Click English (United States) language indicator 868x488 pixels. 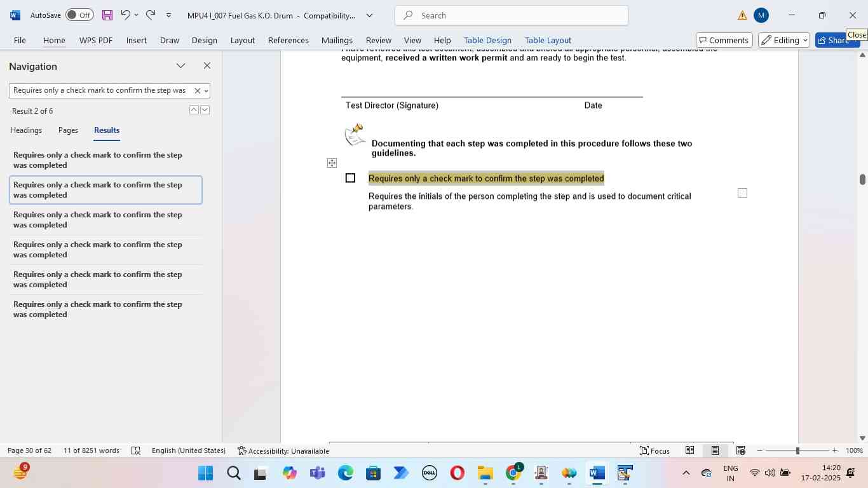point(189,451)
